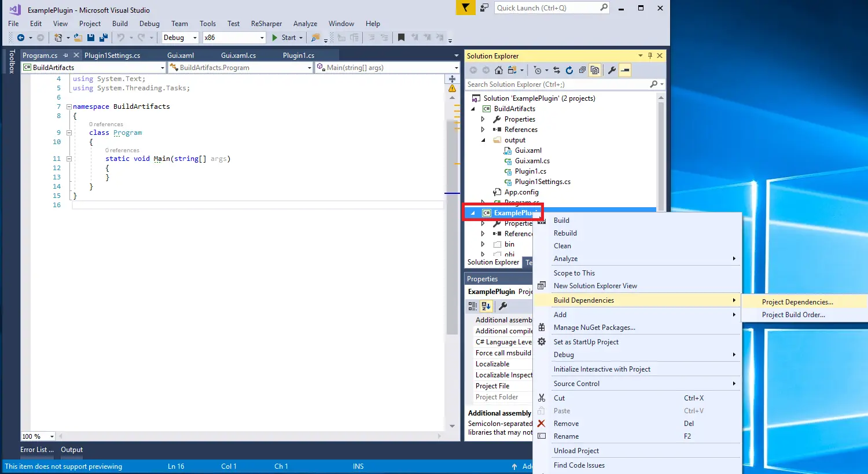The height and width of the screenshot is (474, 868).
Task: Click the Visual Studio logo icon
Action: coord(15,9)
